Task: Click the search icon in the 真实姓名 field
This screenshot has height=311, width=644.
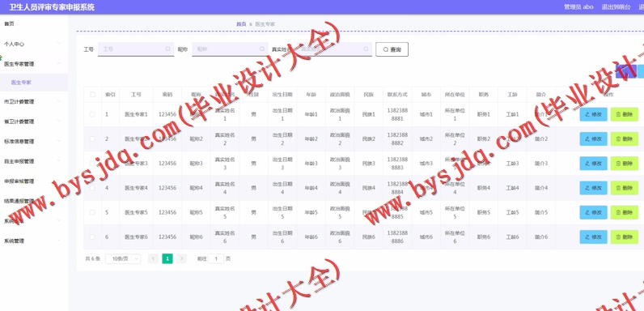Action: coord(366,49)
